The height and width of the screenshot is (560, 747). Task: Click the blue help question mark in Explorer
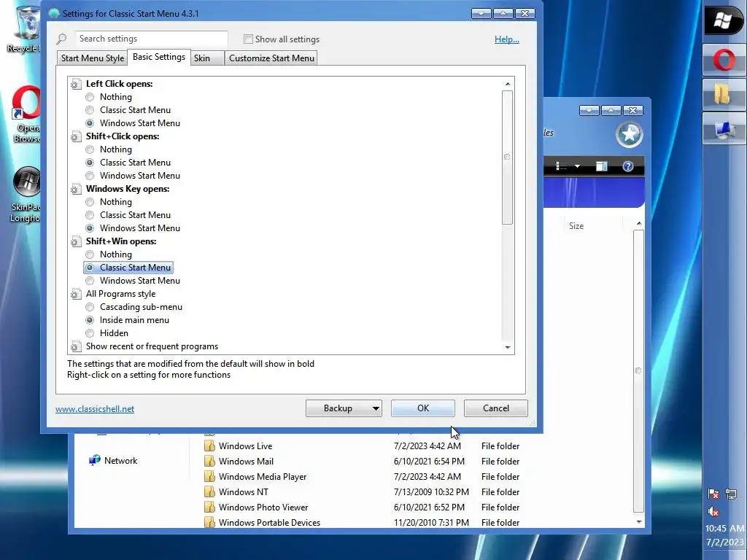(628, 166)
